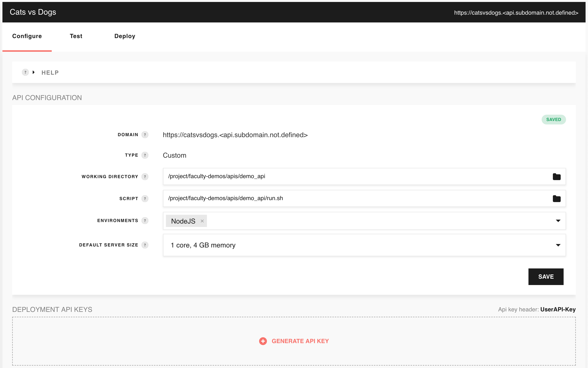Image resolution: width=588 pixels, height=368 pixels.
Task: Remove the NodeJS environment tag
Action: click(x=202, y=221)
